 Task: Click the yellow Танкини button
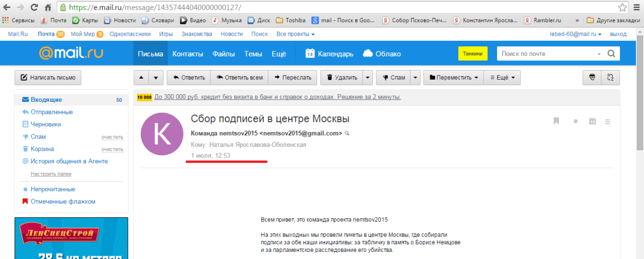pos(472,53)
